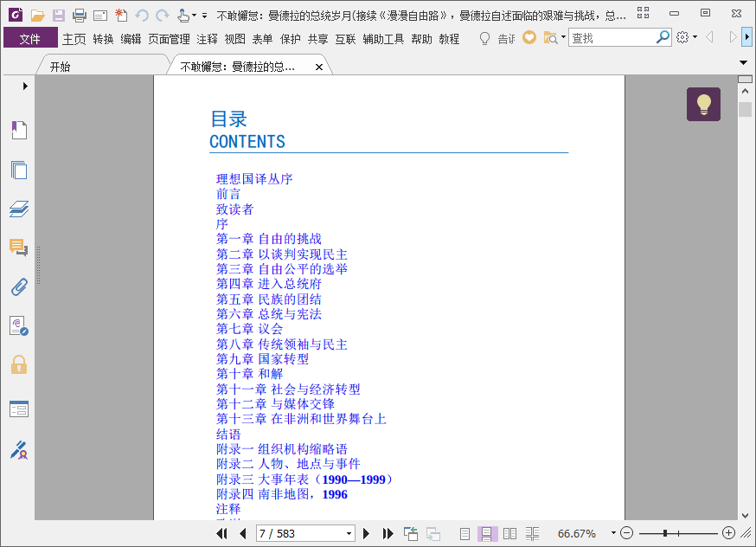This screenshot has width=756, height=547.
Task: Open the 文件 menu
Action: click(x=30, y=39)
